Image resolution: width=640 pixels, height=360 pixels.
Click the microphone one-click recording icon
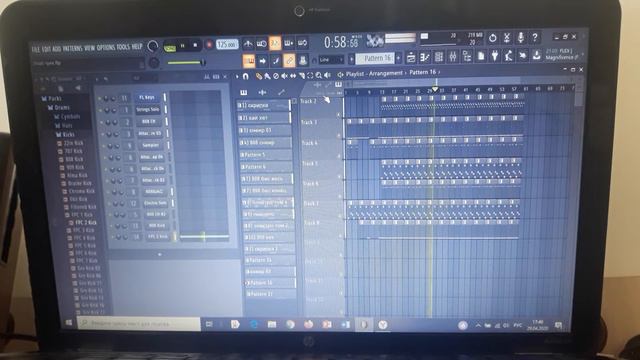coord(520,38)
